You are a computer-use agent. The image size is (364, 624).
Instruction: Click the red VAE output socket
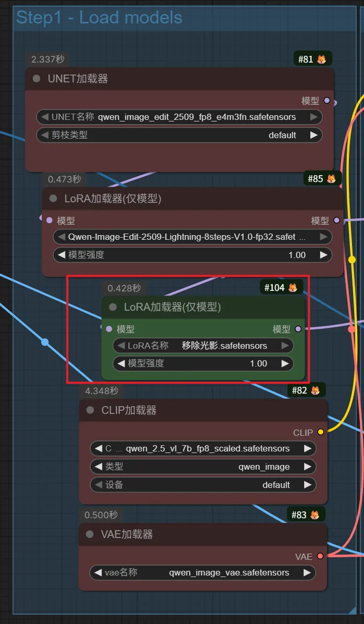(x=320, y=556)
